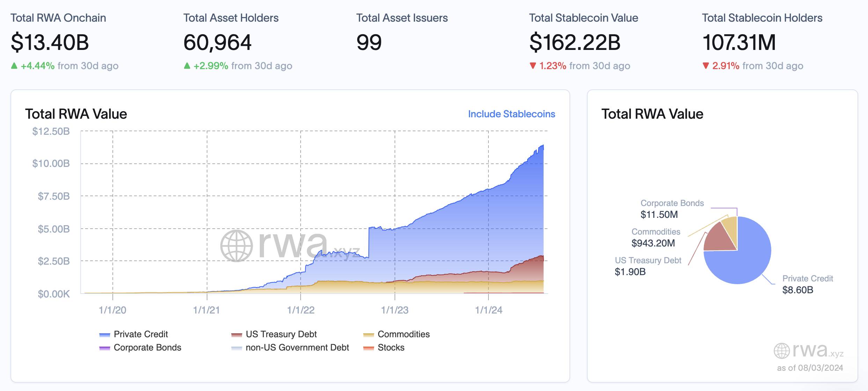This screenshot has height=391, width=868.
Task: Click green up arrow under Total RWA Onchain
Action: [14, 66]
